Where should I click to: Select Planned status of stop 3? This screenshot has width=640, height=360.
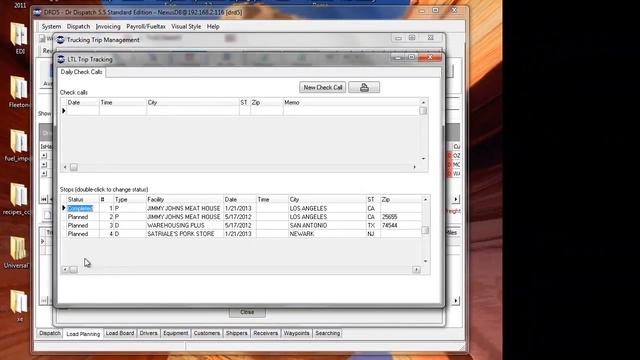click(x=83, y=226)
